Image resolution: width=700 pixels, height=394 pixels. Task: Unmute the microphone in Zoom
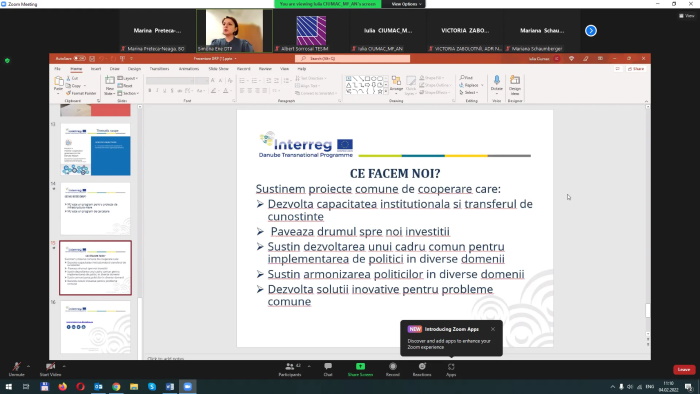[17, 369]
